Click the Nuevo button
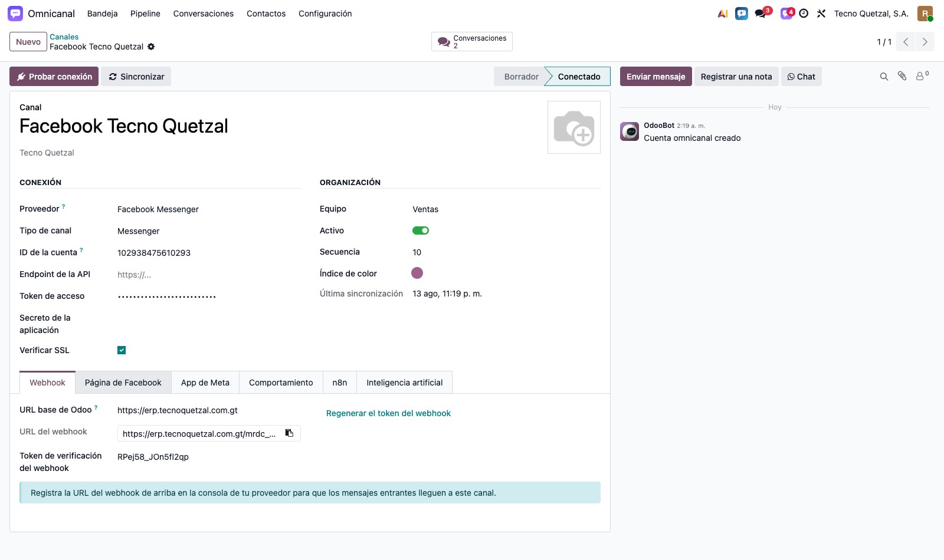The width and height of the screenshot is (944, 560). click(28, 42)
